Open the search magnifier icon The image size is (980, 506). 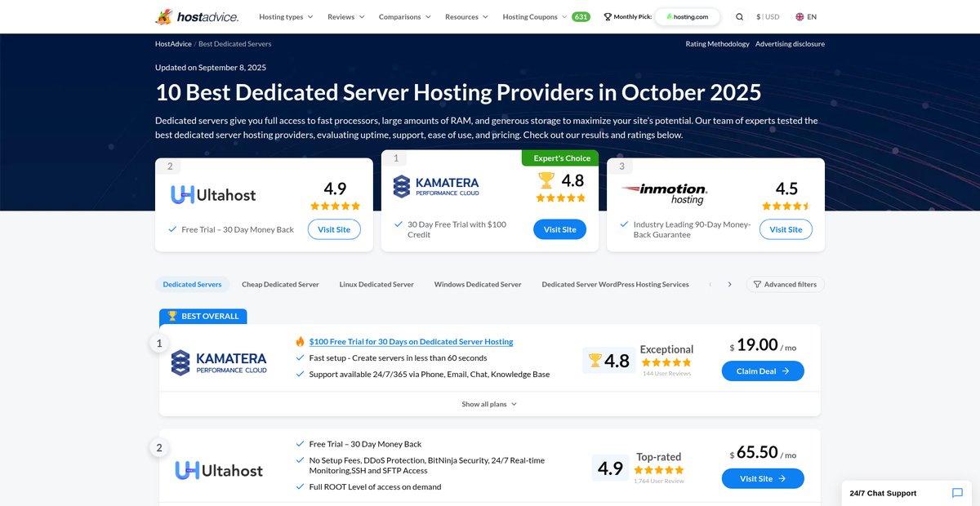[x=739, y=16]
